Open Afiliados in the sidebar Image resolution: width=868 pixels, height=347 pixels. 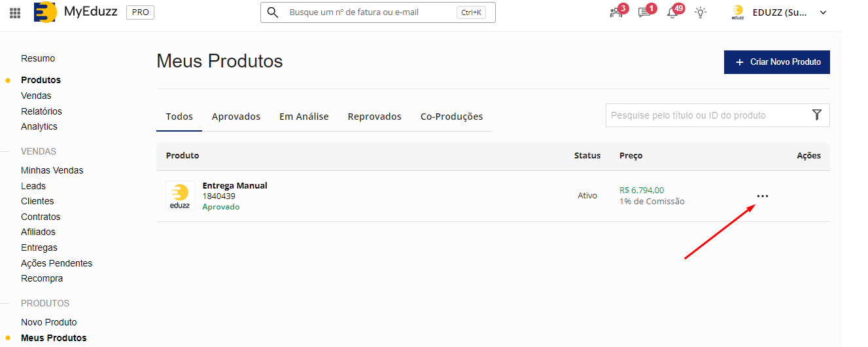[38, 232]
